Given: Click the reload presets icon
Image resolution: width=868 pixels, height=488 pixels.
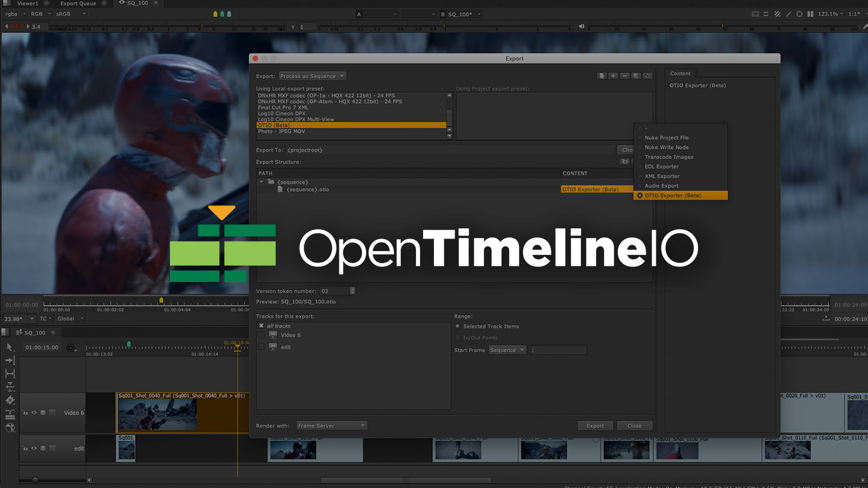Looking at the screenshot, I should (647, 76).
